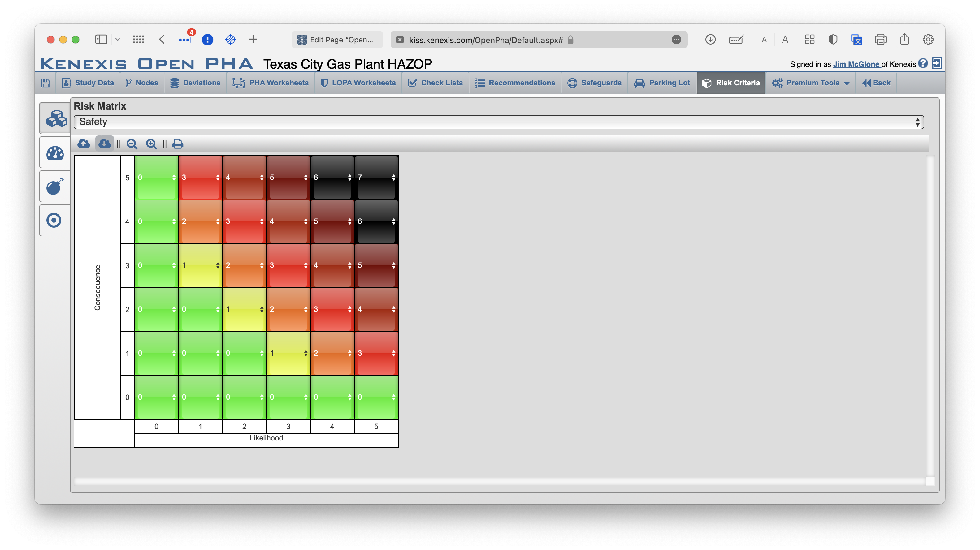The height and width of the screenshot is (550, 980).
Task: Click the cloud upload icon above matrix
Action: [84, 144]
